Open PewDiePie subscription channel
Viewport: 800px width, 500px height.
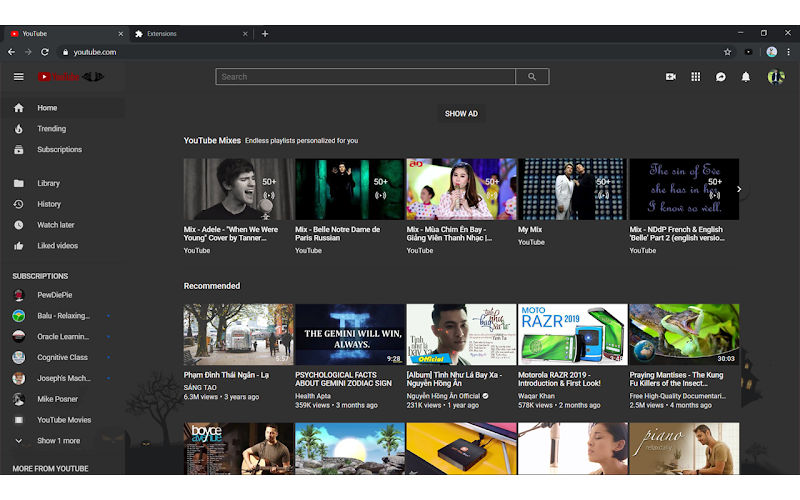[62, 295]
